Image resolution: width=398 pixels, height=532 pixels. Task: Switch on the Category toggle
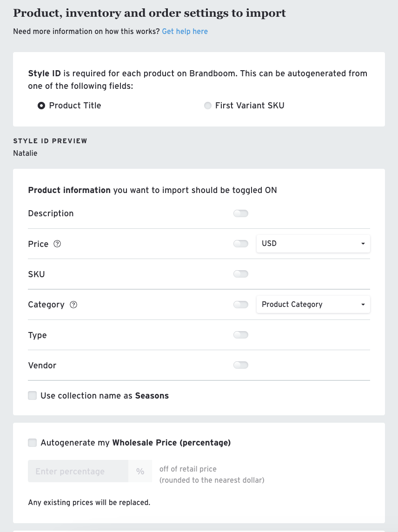241,304
